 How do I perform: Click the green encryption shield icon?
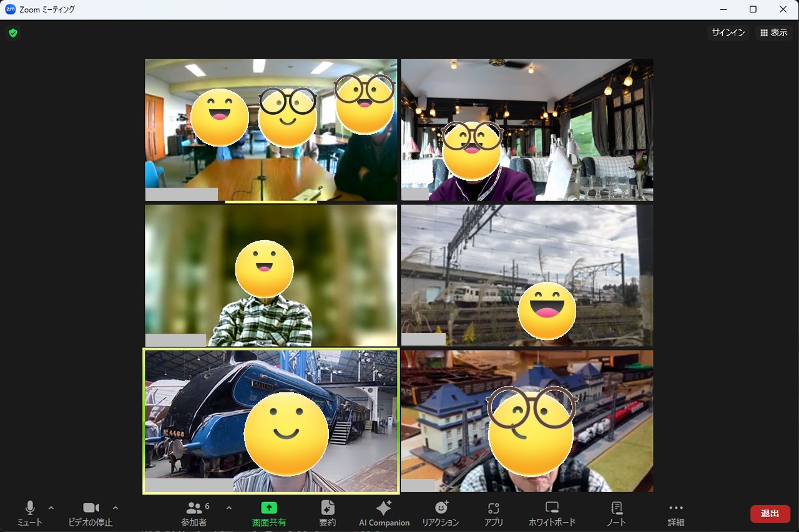tap(13, 33)
